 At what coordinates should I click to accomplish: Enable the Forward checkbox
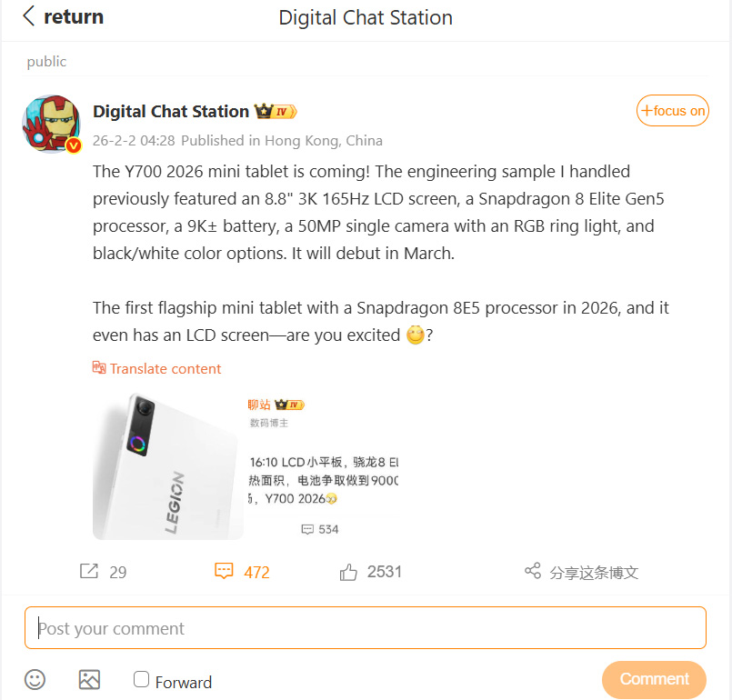click(141, 679)
